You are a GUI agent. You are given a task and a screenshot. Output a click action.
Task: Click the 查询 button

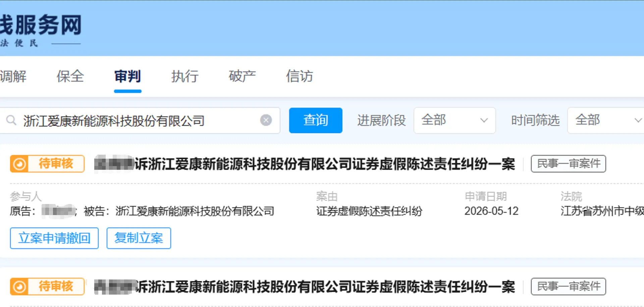click(316, 120)
